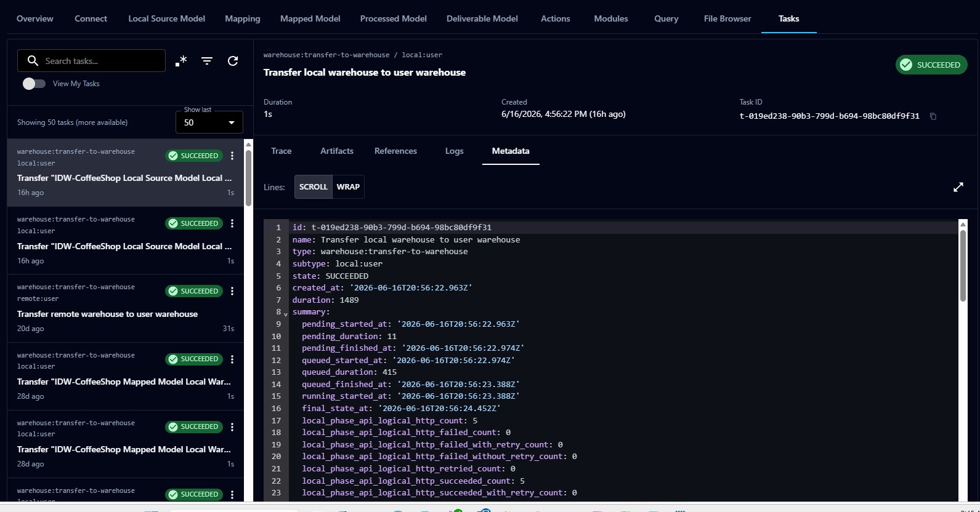The width and height of the screenshot is (980, 512).
Task: Open the Mapping tab
Action: [243, 18]
